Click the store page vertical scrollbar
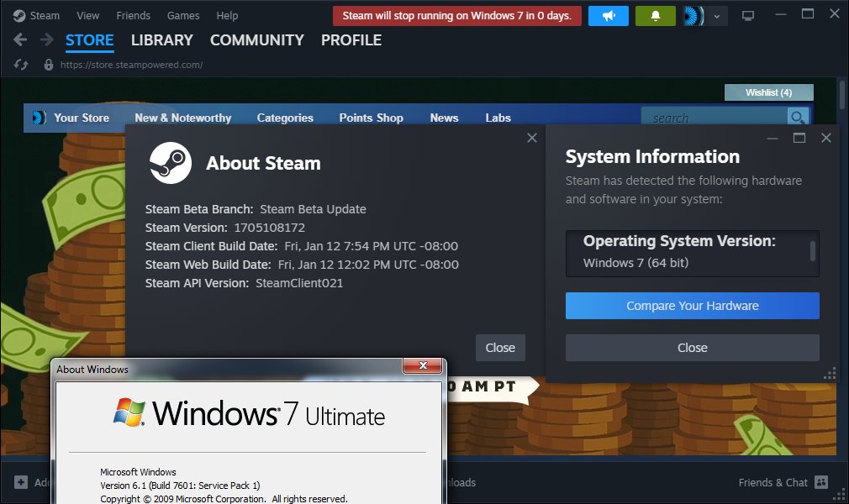Screen dimensions: 849x504 point(842,94)
